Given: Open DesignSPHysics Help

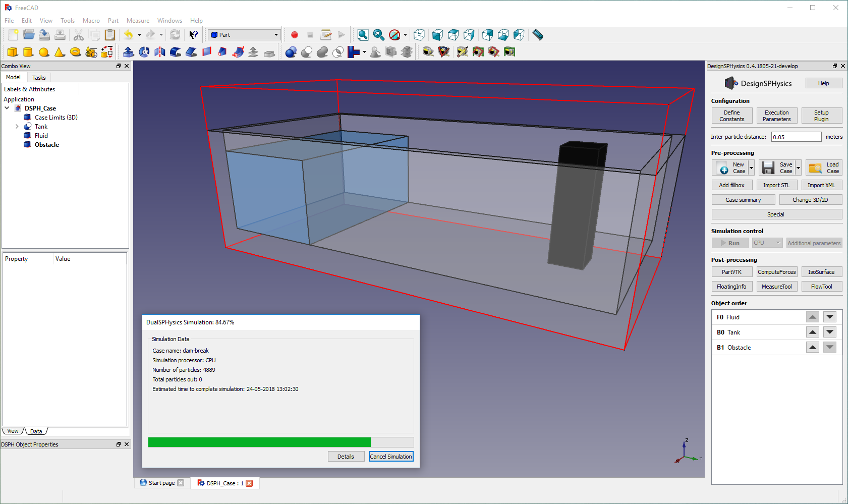Looking at the screenshot, I should [824, 83].
